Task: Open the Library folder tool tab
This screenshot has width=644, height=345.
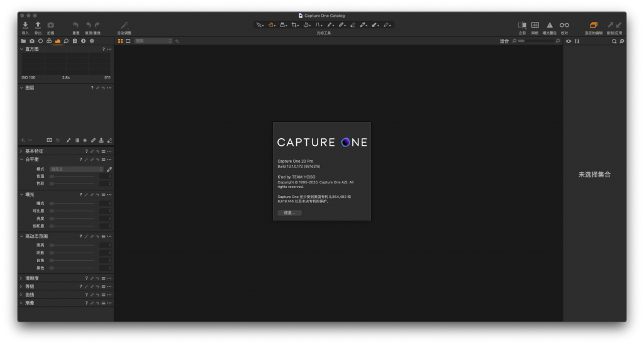Action: coord(23,41)
